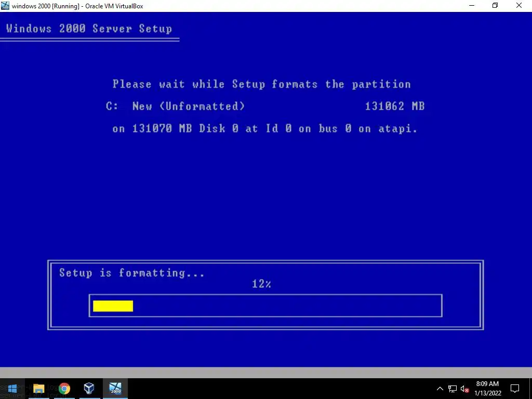This screenshot has height=399, width=532.
Task: Click the 'C: New (Unformatted)' partition text
Action: click(175, 106)
